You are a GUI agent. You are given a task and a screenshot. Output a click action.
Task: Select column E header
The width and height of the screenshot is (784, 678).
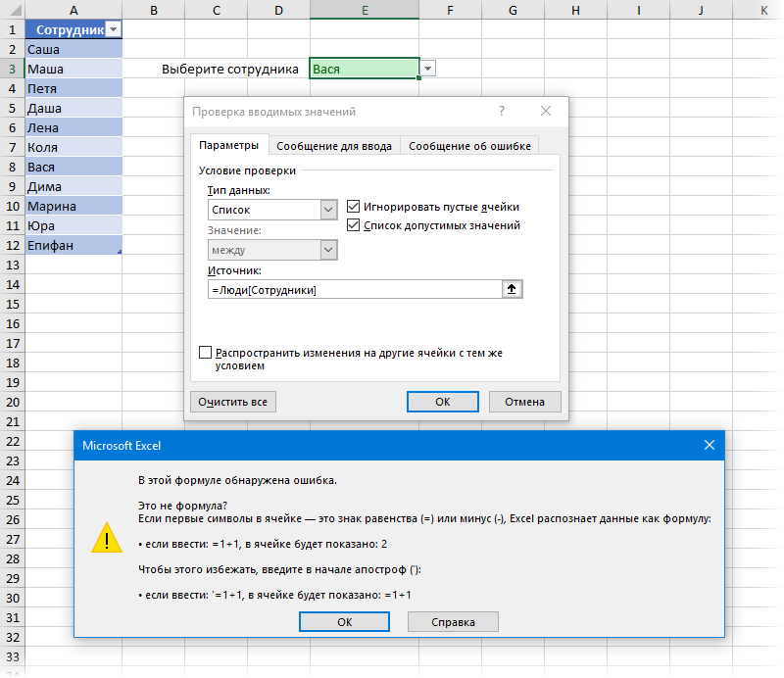pos(365,10)
